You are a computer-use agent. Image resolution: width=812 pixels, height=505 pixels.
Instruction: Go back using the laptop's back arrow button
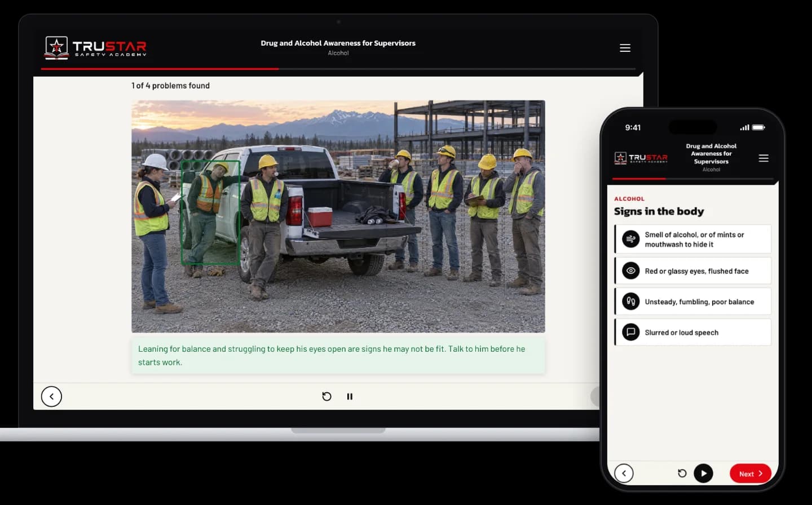tap(51, 396)
